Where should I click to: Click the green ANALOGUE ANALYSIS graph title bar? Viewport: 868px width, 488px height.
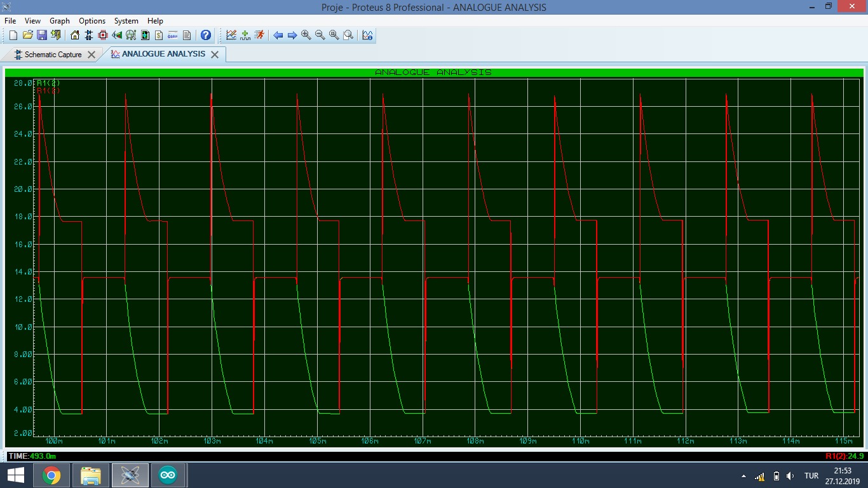(433, 72)
